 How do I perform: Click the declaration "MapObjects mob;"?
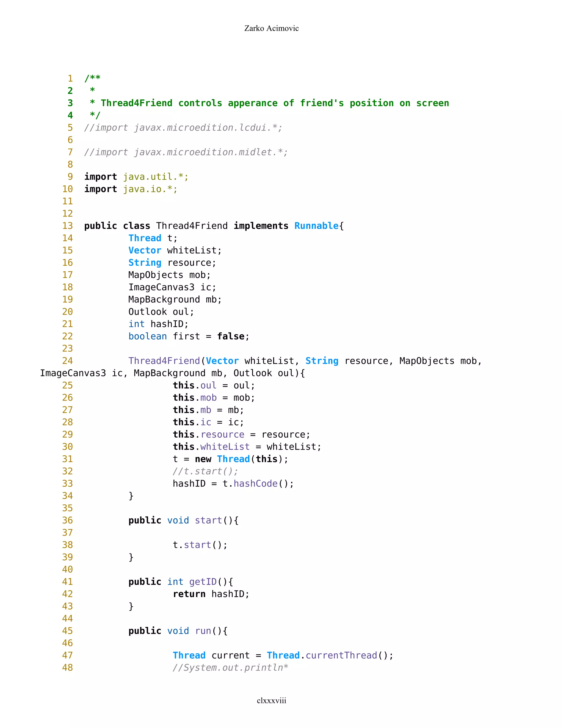click(170, 275)
